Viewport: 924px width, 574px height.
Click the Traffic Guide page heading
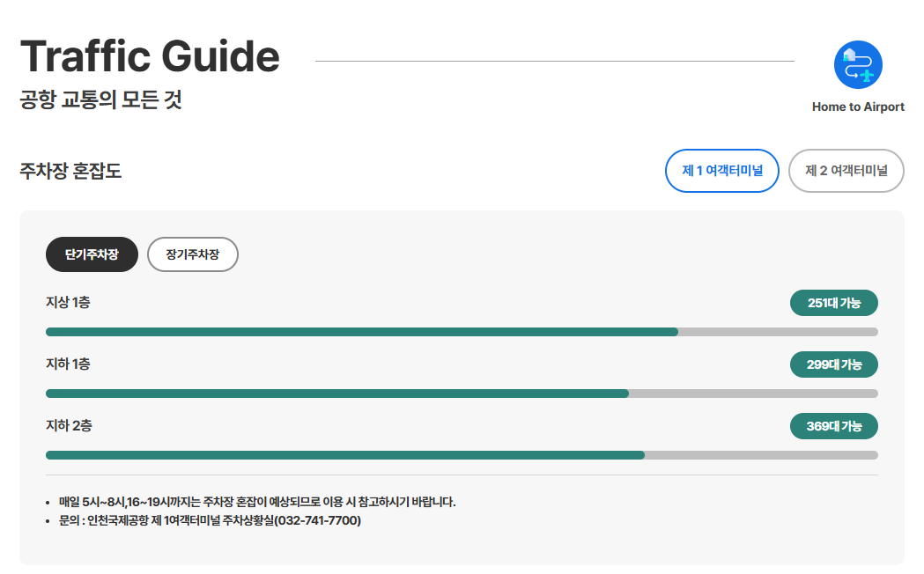coord(150,56)
